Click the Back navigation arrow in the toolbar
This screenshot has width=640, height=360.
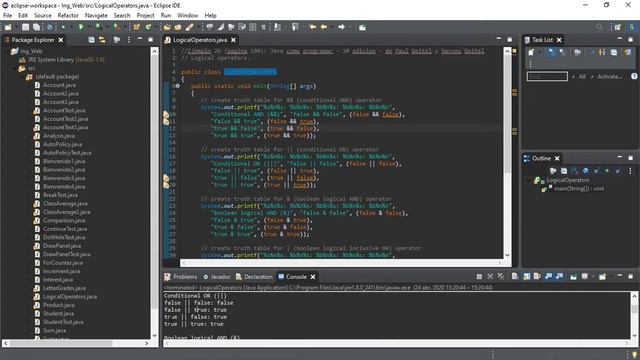tap(324, 27)
